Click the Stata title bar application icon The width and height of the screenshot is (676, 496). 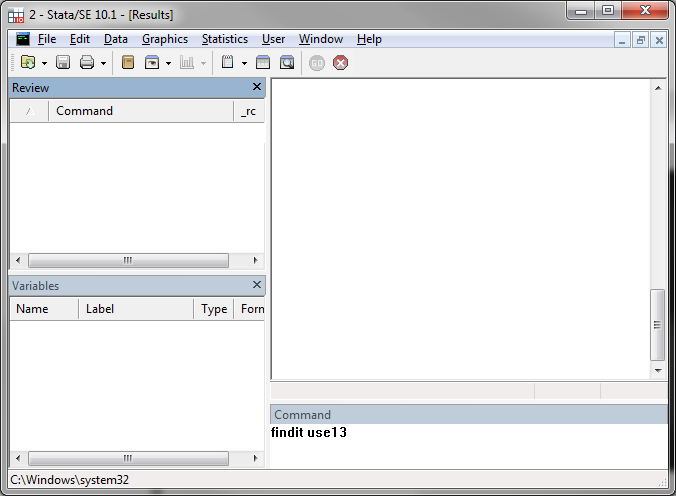coord(16,15)
